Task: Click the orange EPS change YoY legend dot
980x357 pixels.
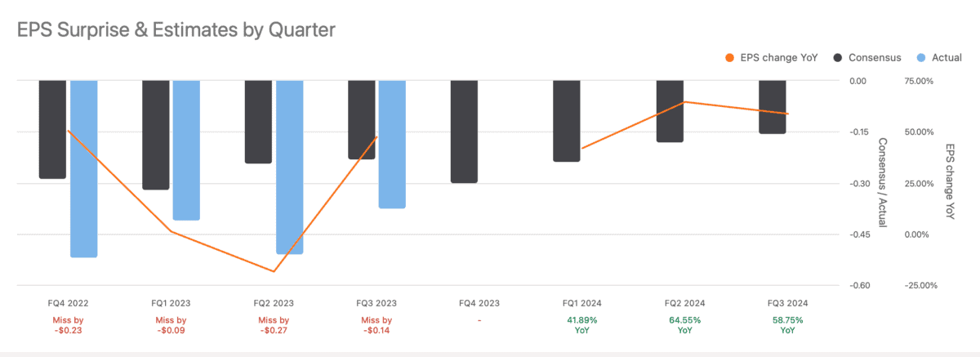Action: [x=730, y=57]
